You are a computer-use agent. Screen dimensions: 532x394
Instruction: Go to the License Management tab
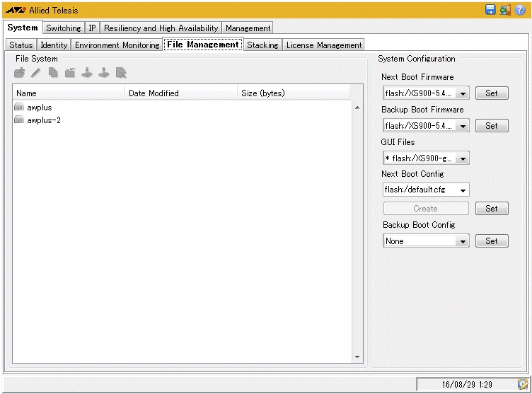point(323,45)
